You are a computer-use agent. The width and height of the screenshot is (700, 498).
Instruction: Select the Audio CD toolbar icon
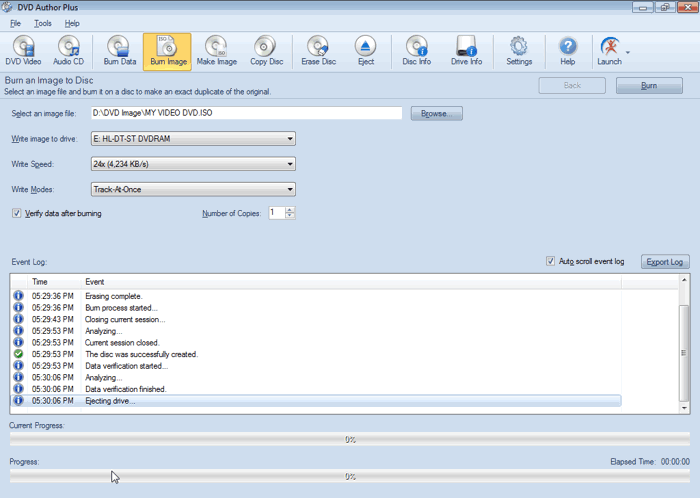point(68,51)
